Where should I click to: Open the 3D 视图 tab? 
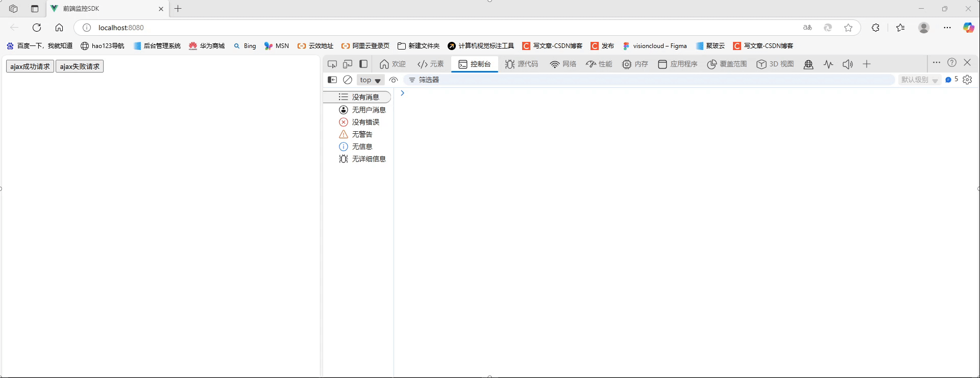click(775, 64)
